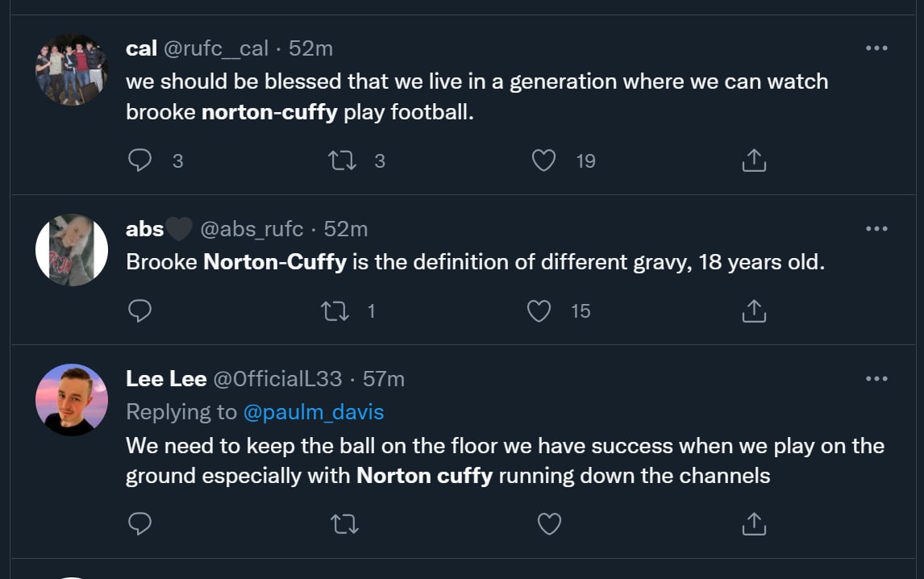Image resolution: width=924 pixels, height=579 pixels.
Task: Open the abs profile picture
Action: 72,250
